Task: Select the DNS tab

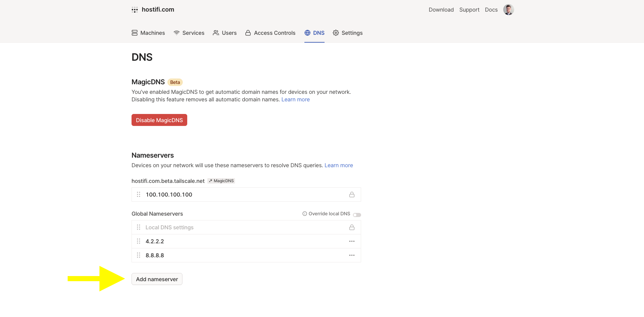Action: [x=314, y=33]
